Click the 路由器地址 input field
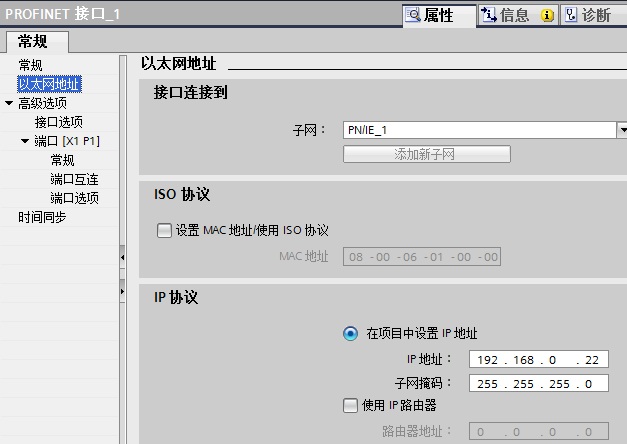The image size is (627, 444). click(x=539, y=431)
